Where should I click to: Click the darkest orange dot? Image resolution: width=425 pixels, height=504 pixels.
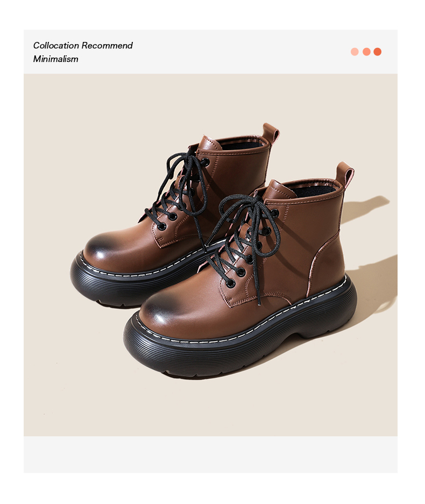click(x=378, y=52)
